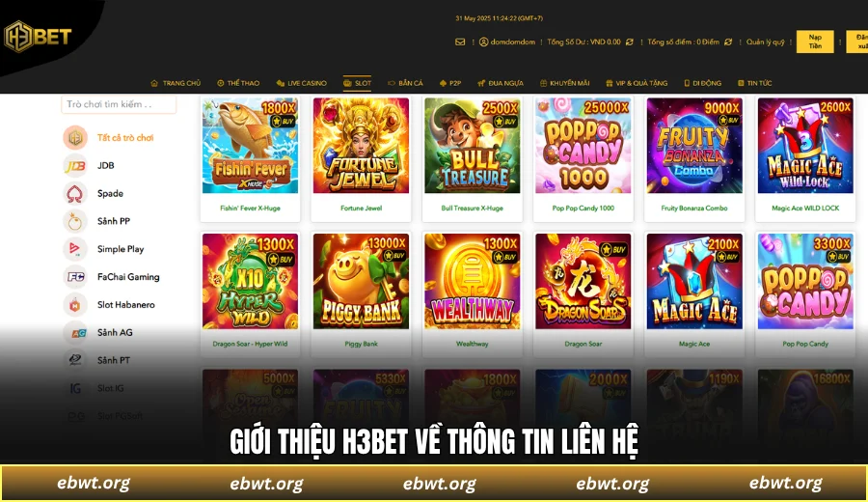
Task: Click the Nạp Tiền button
Action: (815, 42)
